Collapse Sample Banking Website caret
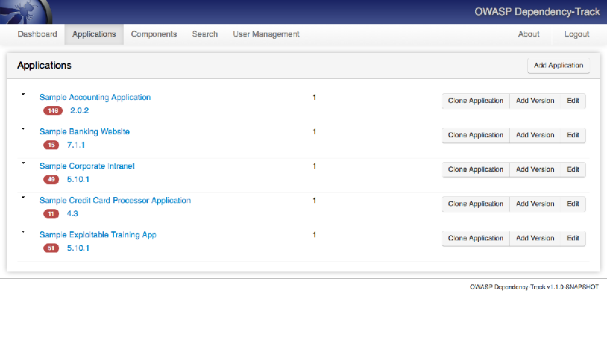Screen dimensions: 607x364 (24, 129)
